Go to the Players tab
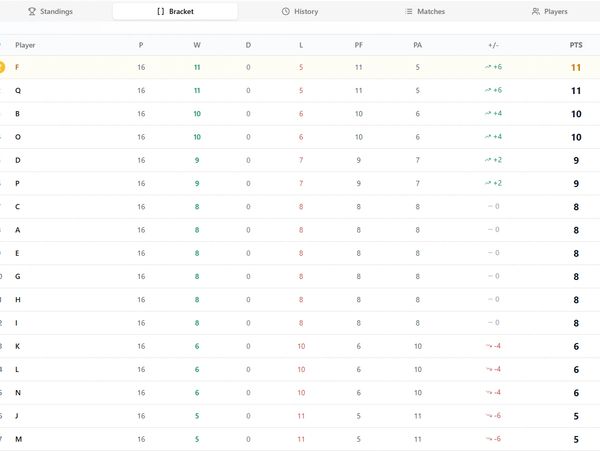This screenshot has width=600, height=451. point(549,12)
